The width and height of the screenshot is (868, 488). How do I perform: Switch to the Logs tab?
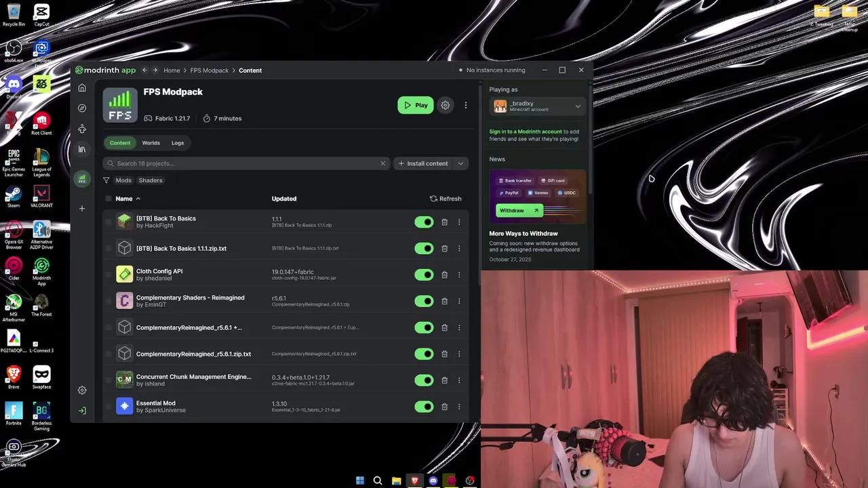(178, 143)
